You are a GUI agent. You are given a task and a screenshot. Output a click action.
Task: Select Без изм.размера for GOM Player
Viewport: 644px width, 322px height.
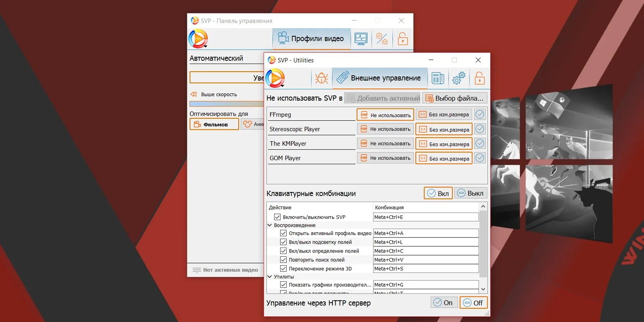coord(444,159)
